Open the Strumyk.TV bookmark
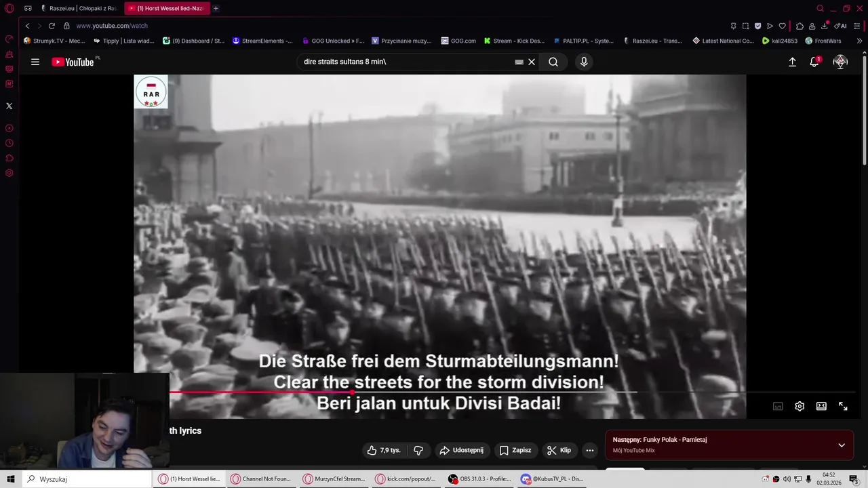Image resolution: width=868 pixels, height=488 pixels. pos(54,41)
